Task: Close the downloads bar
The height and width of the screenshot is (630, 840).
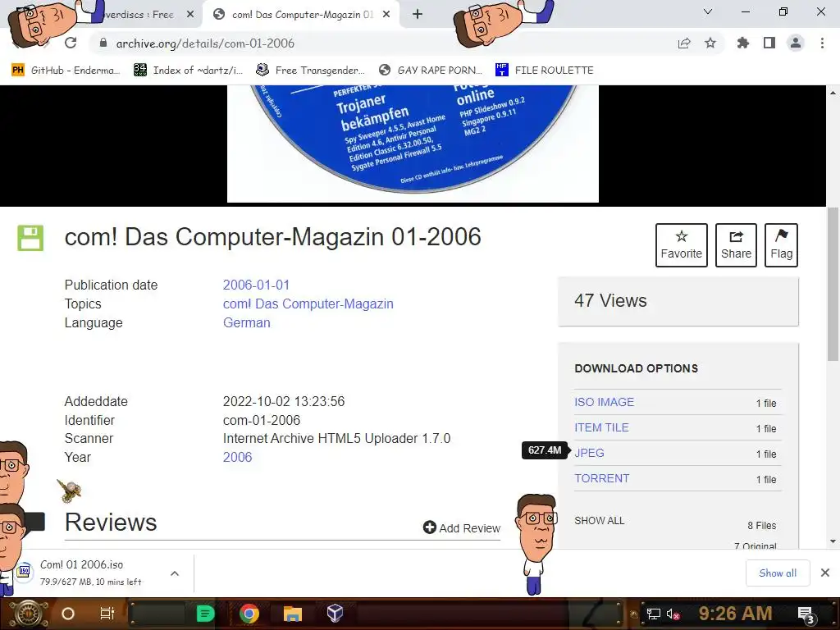Action: point(825,573)
